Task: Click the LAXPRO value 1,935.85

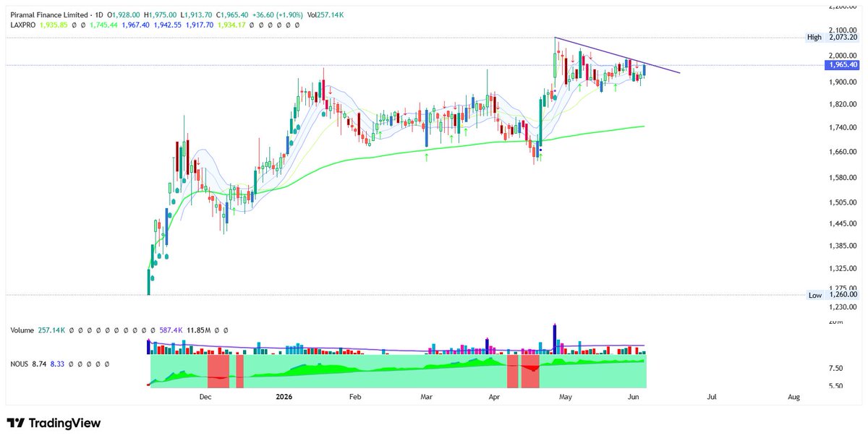Action: click(x=55, y=25)
